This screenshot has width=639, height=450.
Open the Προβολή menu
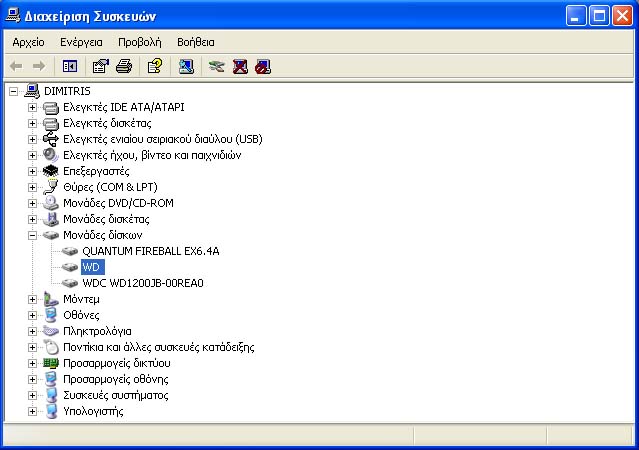pyautogui.click(x=139, y=42)
